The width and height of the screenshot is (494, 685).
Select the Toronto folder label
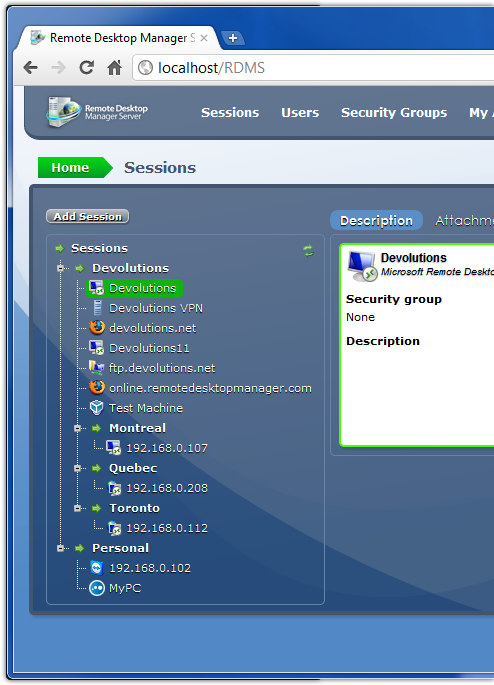(x=135, y=508)
